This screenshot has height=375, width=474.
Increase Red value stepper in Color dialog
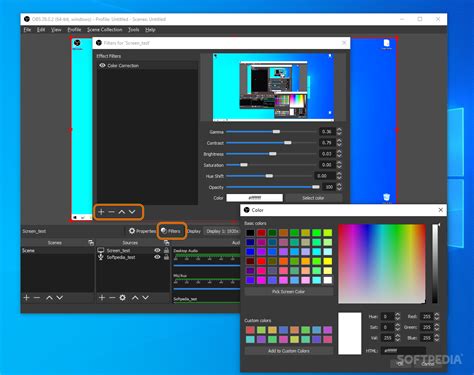coord(437,314)
